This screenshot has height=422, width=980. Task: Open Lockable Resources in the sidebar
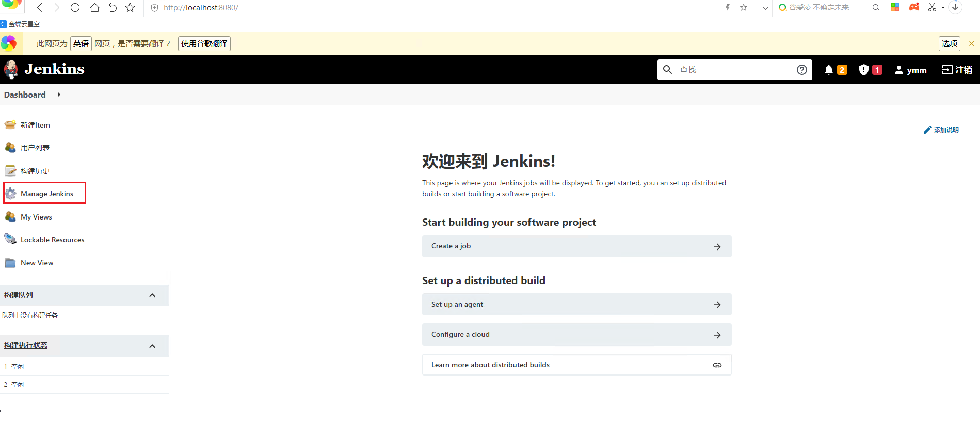52,240
